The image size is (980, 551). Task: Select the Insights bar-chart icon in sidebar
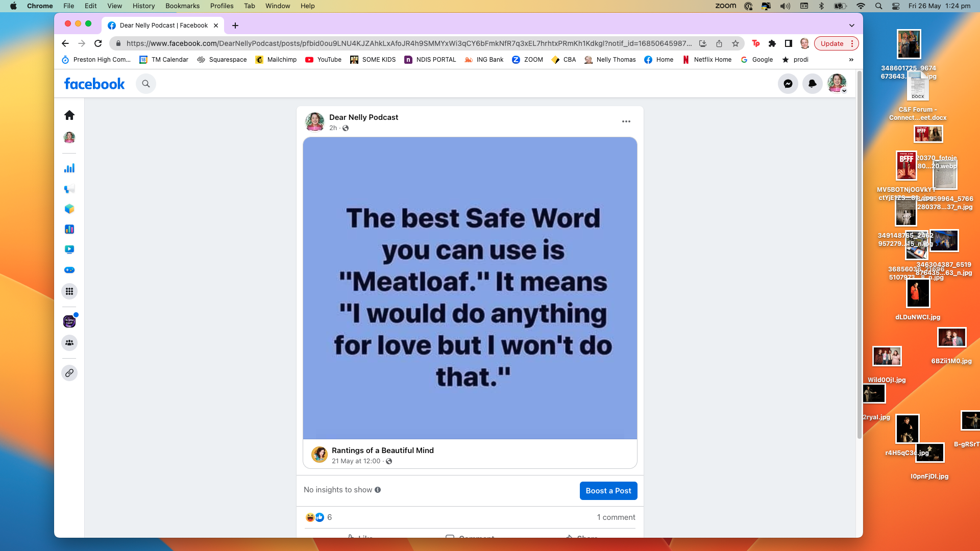coord(69,168)
